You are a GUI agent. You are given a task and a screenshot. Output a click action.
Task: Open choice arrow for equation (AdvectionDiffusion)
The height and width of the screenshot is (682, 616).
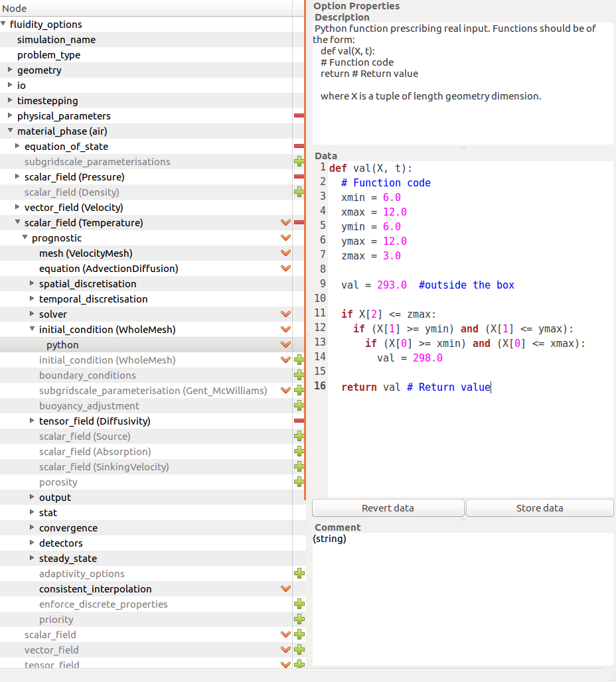tap(285, 268)
